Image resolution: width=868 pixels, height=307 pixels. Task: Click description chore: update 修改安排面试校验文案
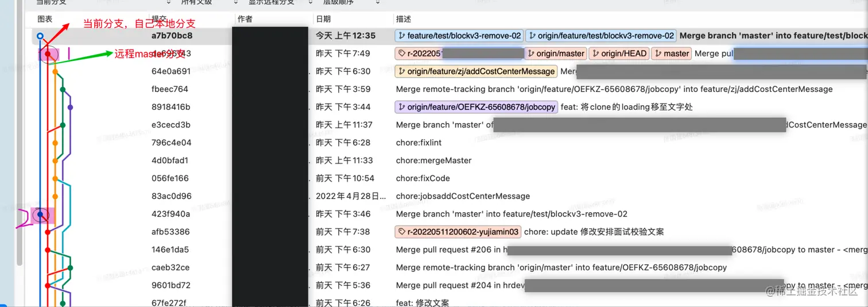[x=594, y=232]
